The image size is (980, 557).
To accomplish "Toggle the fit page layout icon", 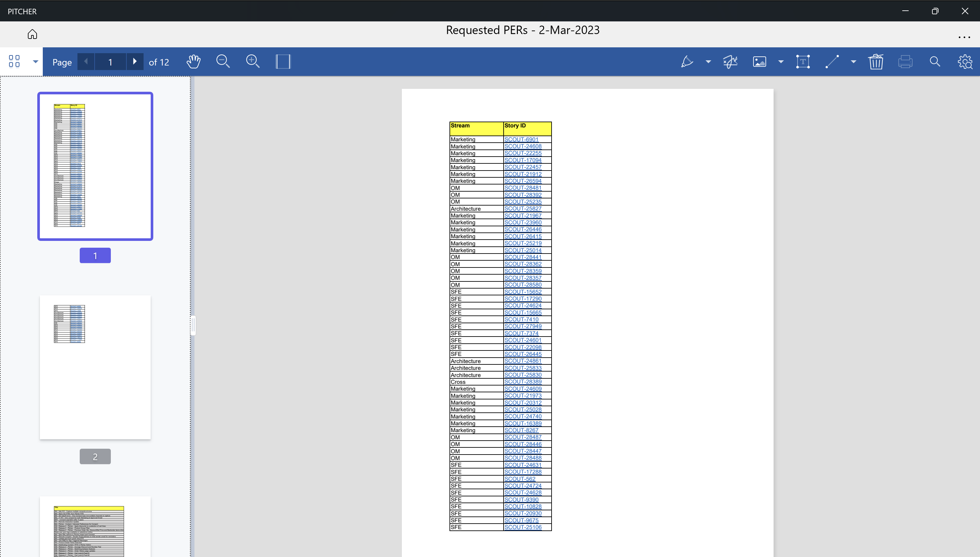I will point(283,62).
